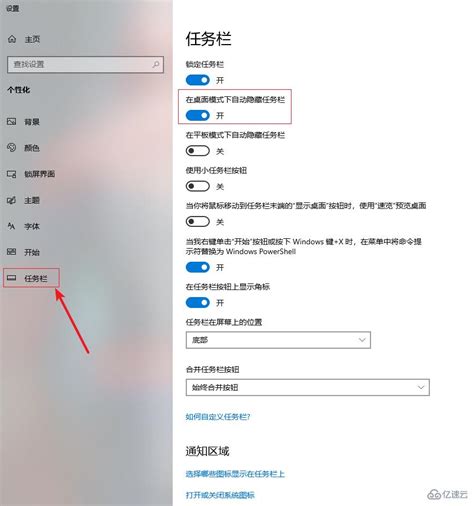Image resolution: width=474 pixels, height=506 pixels.
Task: Open the Lock screen (锁屏界面) icon
Action: 12,174
